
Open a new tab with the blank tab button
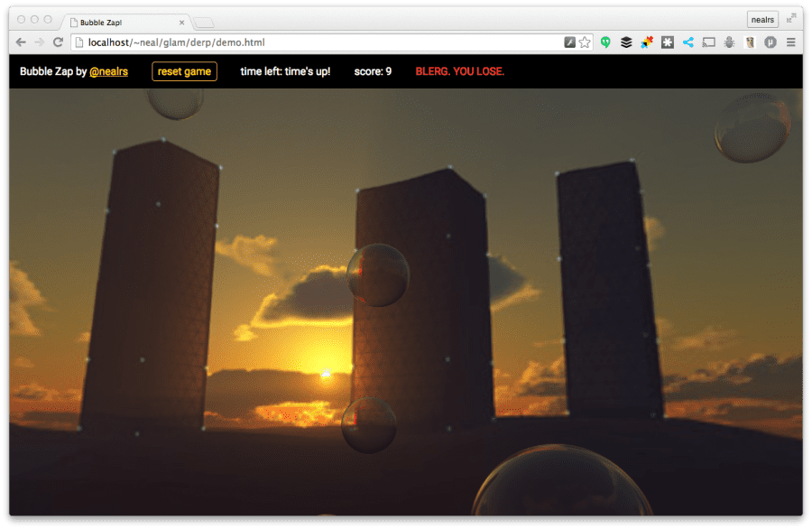pyautogui.click(x=204, y=23)
